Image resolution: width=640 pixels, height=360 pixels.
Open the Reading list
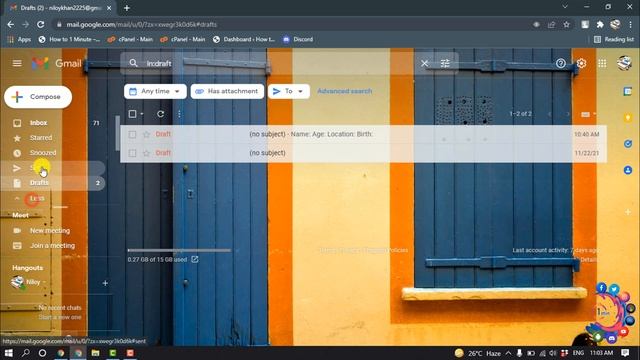(614, 40)
